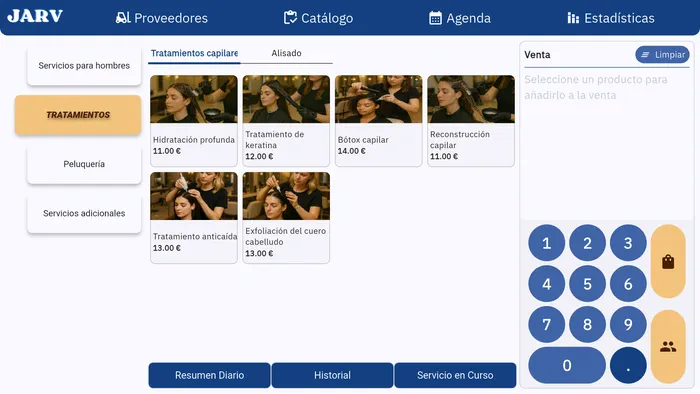Open Resumen Diario
Image resolution: width=700 pixels, height=394 pixels.
209,375
